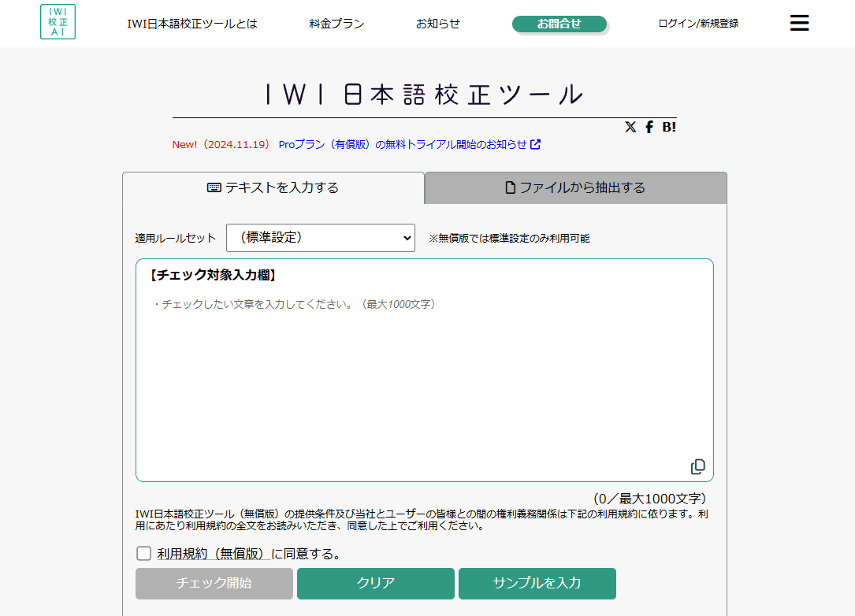
Task: Open the 適用ルールセット dropdown
Action: 320,237
